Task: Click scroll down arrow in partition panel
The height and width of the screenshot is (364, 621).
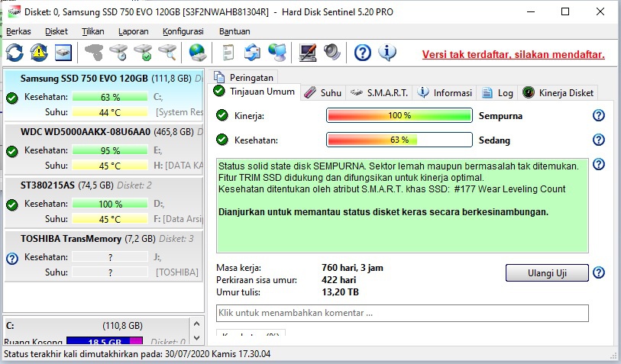Action: point(196,338)
